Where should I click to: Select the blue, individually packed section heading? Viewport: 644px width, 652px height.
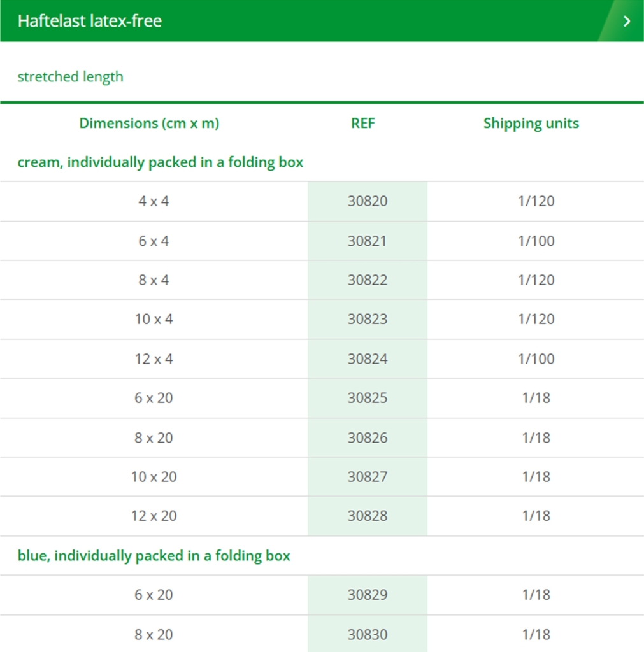coord(154,556)
